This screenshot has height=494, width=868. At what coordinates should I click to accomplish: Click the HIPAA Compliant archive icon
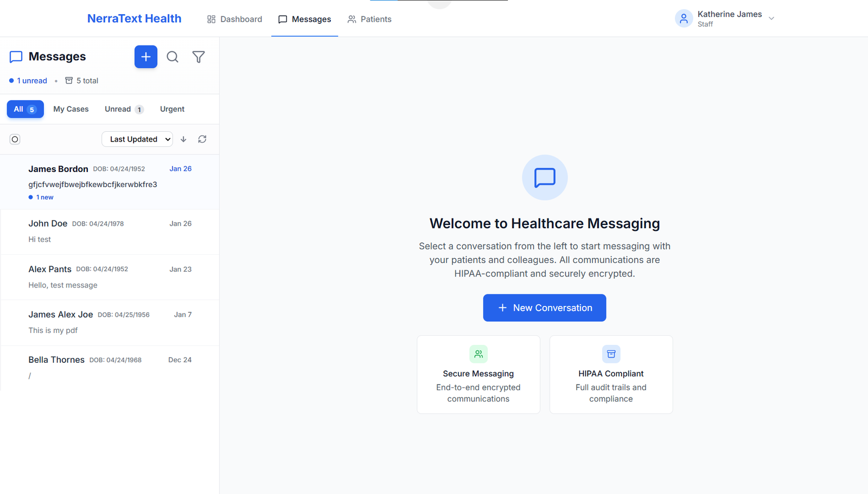click(611, 354)
